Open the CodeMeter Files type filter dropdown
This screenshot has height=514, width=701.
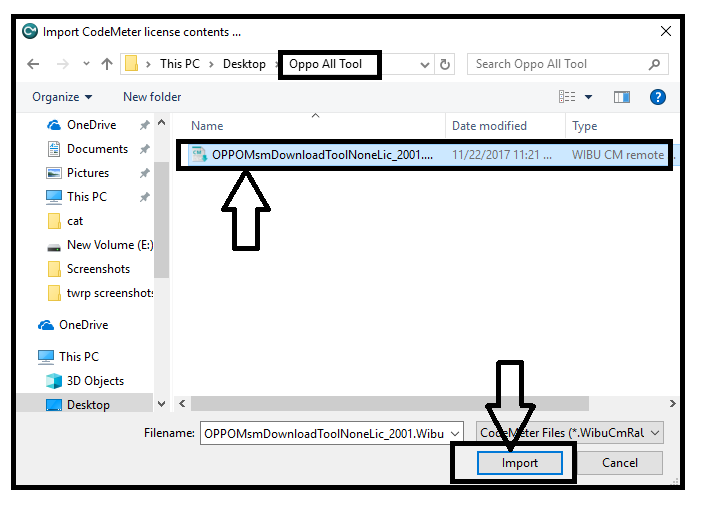click(570, 433)
